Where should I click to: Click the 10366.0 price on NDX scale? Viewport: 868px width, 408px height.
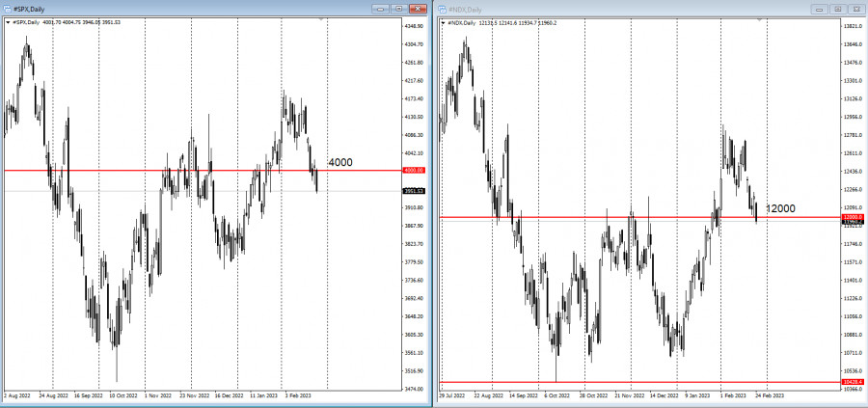(852, 390)
